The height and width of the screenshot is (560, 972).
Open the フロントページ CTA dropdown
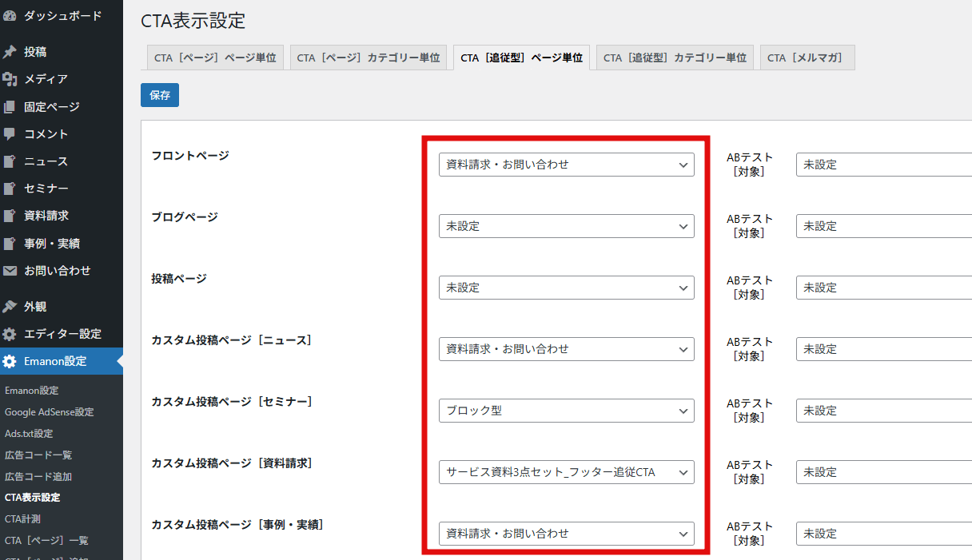[566, 165]
